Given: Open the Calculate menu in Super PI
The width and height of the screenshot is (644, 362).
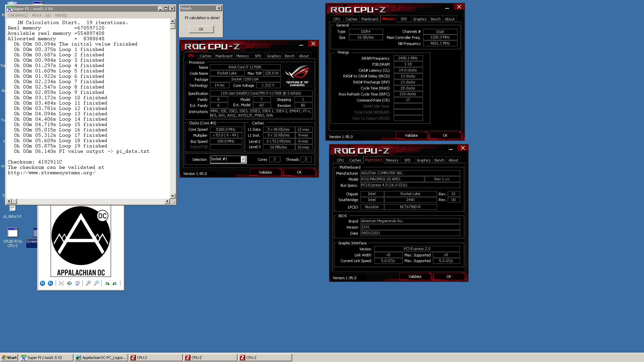Looking at the screenshot, I should [18, 15].
